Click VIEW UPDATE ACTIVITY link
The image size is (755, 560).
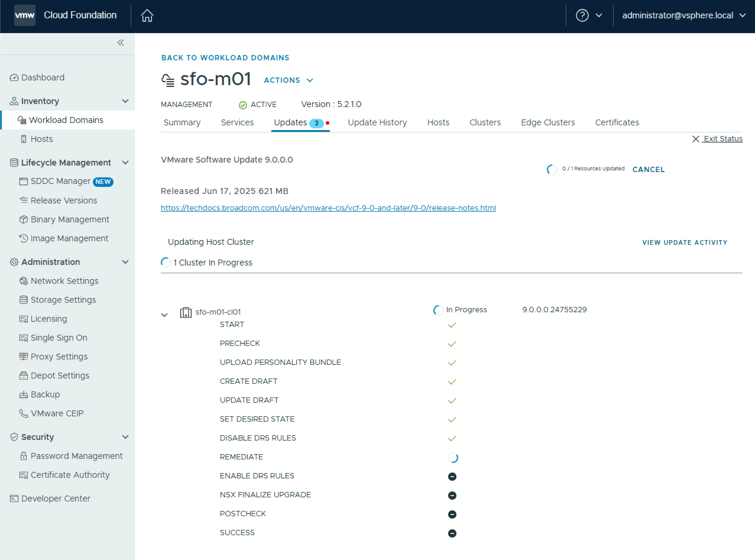tap(685, 242)
